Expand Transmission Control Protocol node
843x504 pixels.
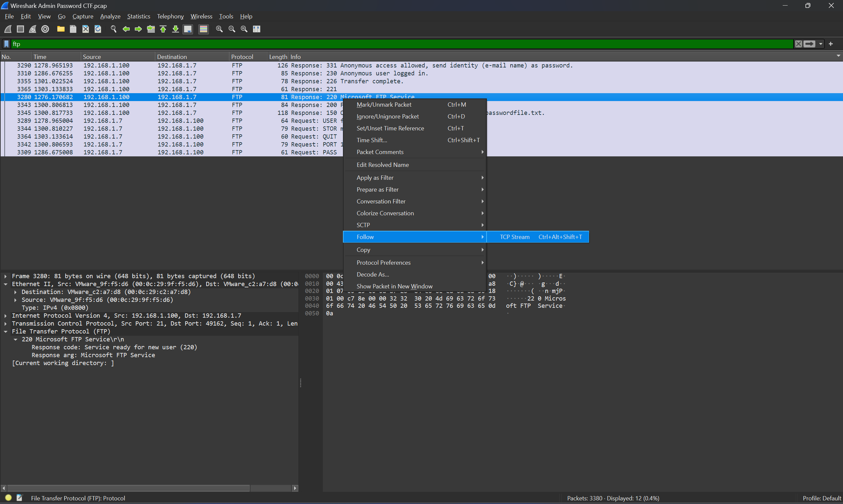6,324
